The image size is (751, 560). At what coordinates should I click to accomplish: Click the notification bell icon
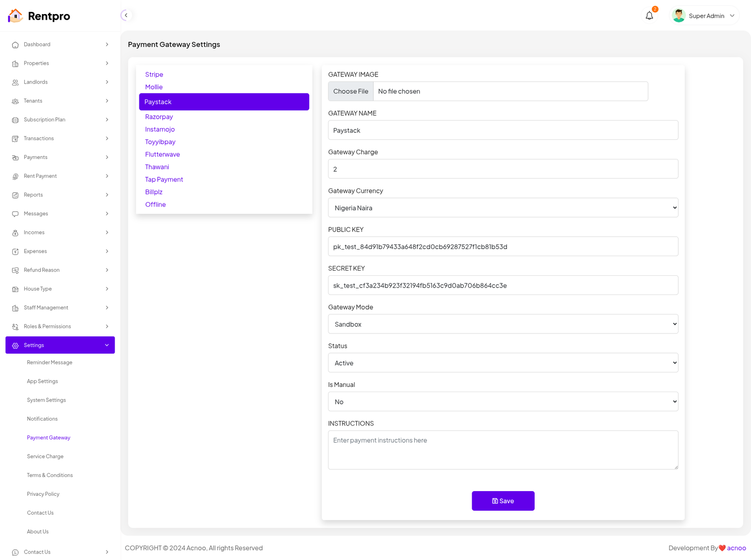click(x=649, y=16)
